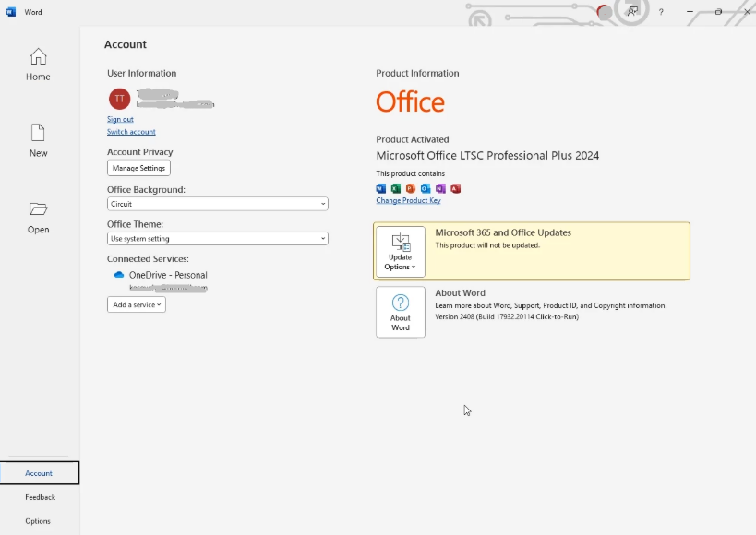Select New in the left sidebar
Image resolution: width=756 pixels, height=535 pixels.
coord(38,141)
